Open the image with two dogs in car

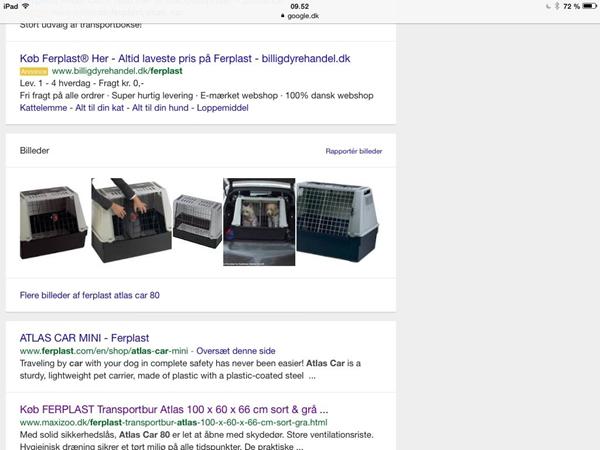(259, 222)
